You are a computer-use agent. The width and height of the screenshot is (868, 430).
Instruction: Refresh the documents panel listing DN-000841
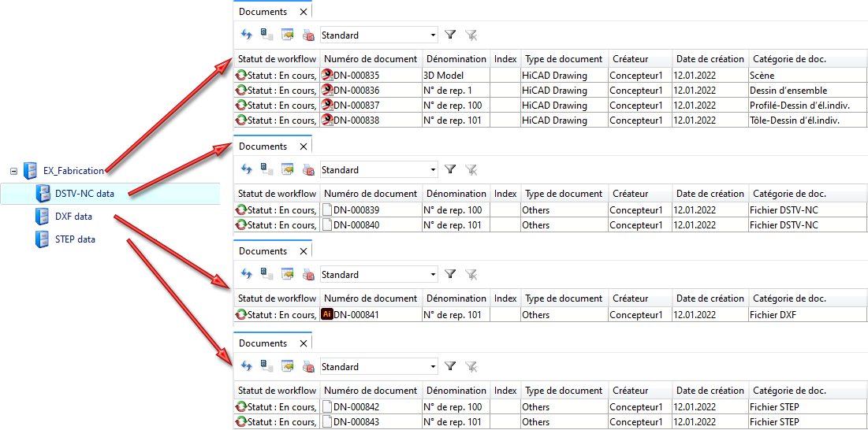point(247,274)
